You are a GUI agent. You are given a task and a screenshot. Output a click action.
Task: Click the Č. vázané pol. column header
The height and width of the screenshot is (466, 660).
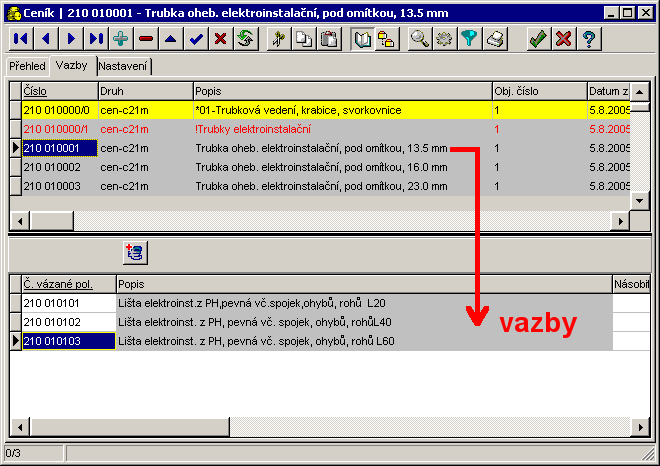[x=67, y=284]
